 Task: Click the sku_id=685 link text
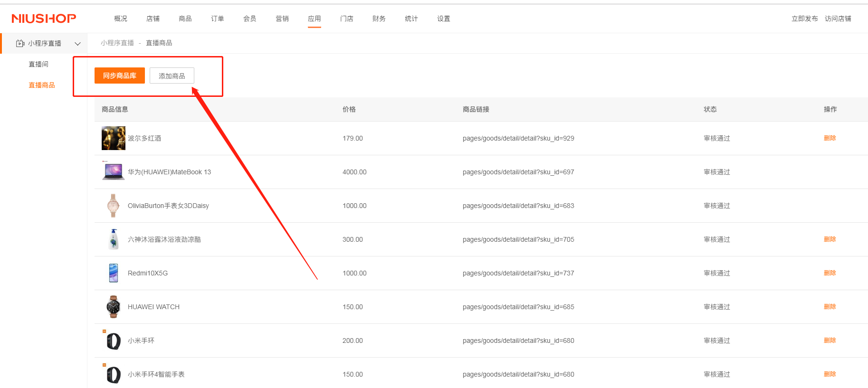pos(518,307)
